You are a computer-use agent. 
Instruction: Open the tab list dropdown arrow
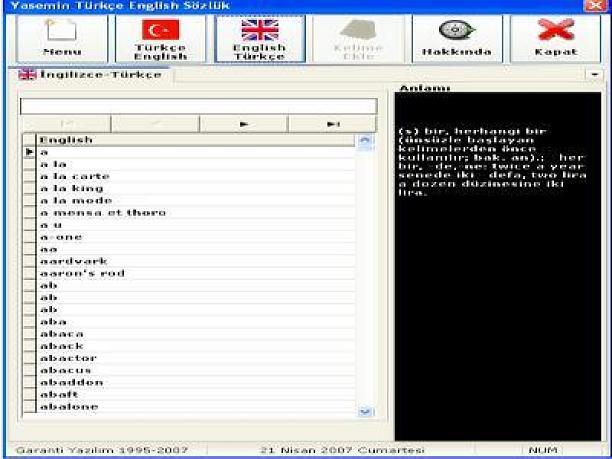click(594, 74)
